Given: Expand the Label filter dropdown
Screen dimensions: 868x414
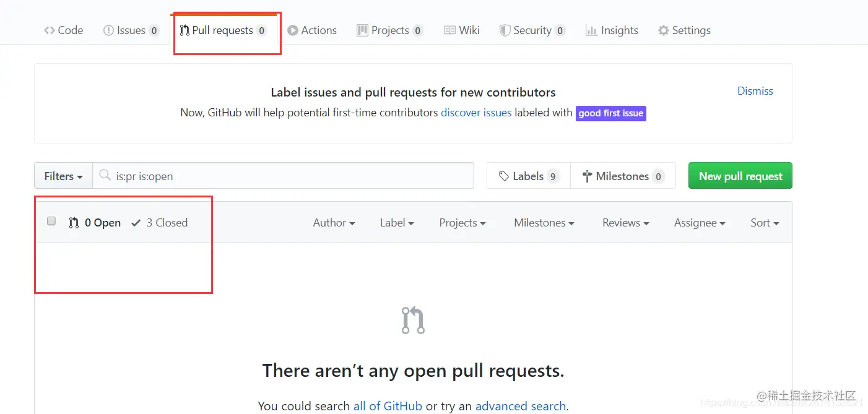Looking at the screenshot, I should (397, 223).
